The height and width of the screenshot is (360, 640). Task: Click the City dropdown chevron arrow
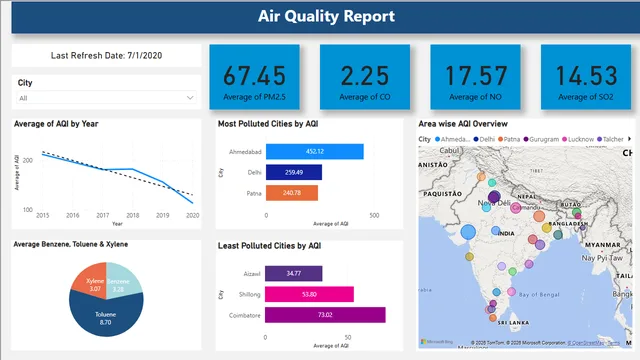[190, 98]
